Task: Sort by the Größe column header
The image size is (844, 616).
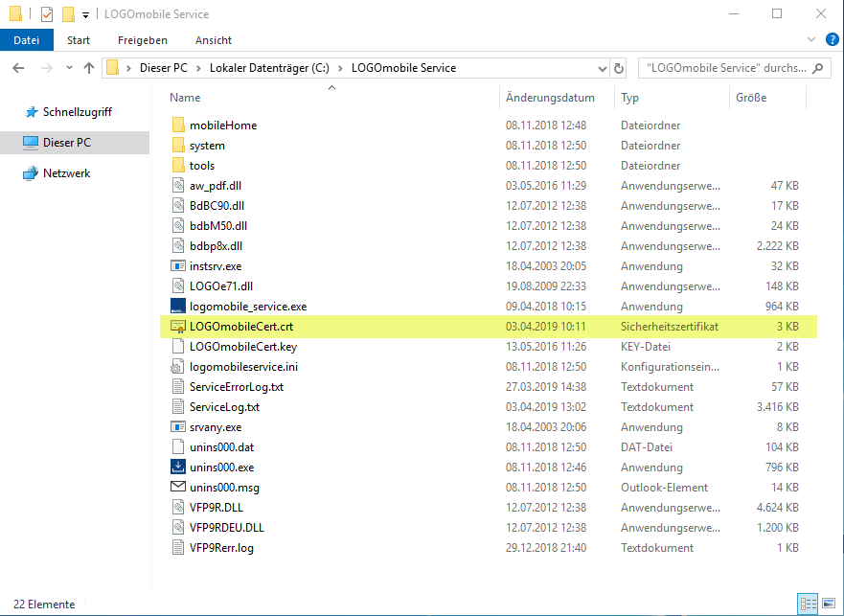Action: pos(768,98)
